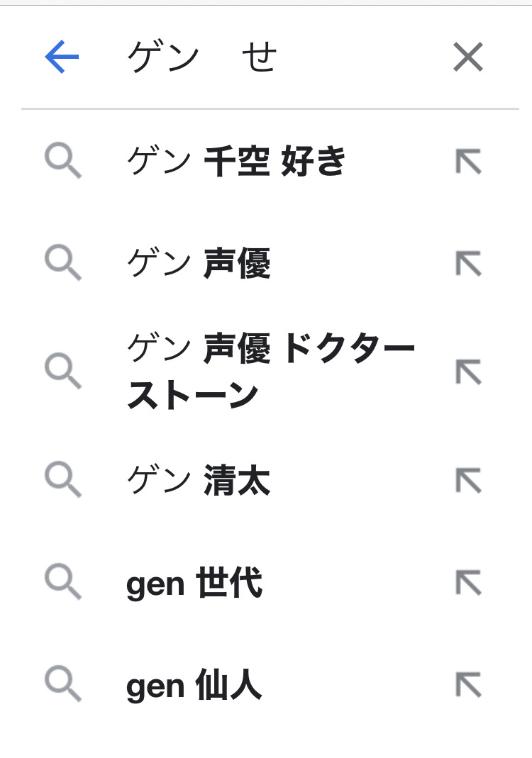Select suggestion ゲン 千空 好き
The image size is (532, 758).
point(236,162)
